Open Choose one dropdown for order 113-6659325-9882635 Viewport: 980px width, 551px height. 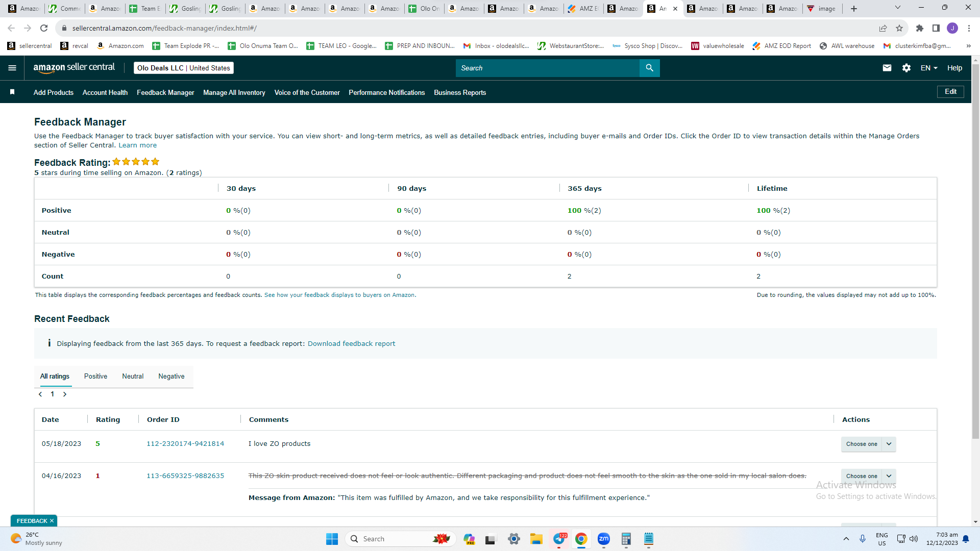(x=868, y=476)
